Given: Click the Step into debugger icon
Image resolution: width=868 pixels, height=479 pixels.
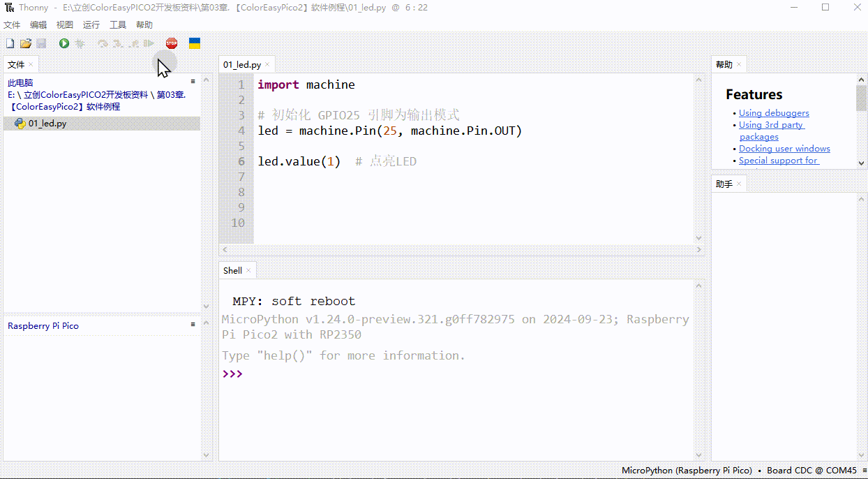Looking at the screenshot, I should pyautogui.click(x=117, y=43).
